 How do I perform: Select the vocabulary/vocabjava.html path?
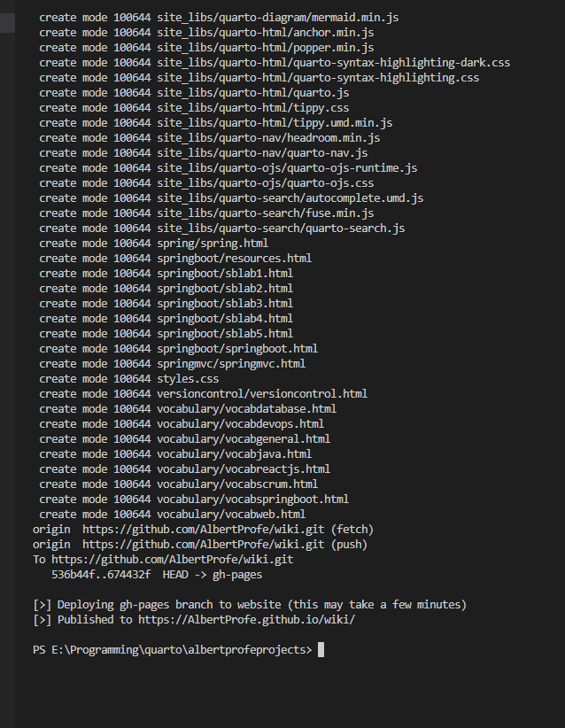[234, 454]
